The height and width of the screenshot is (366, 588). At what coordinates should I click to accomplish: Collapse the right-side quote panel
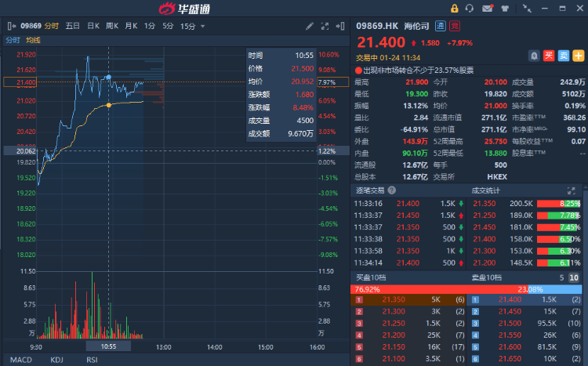pyautogui.click(x=339, y=27)
